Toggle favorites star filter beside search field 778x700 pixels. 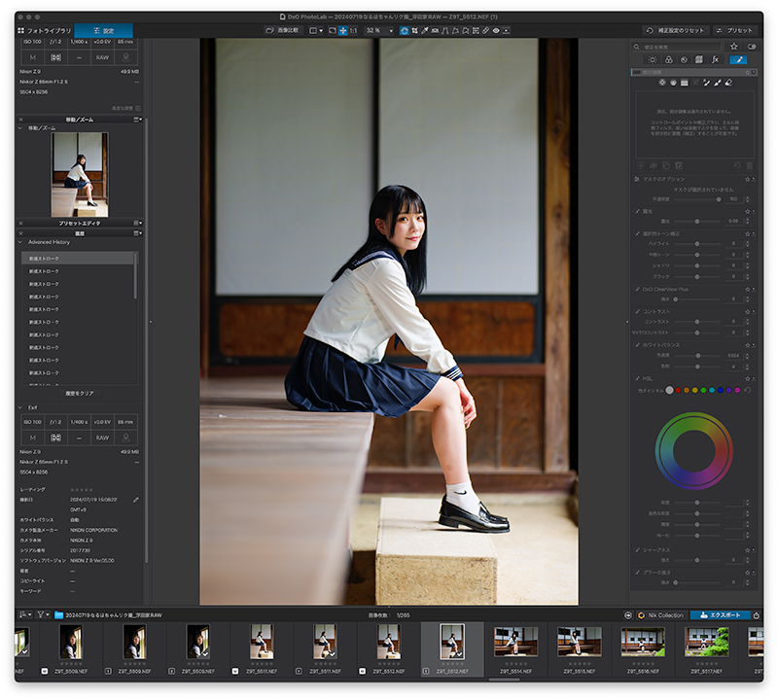pyautogui.click(x=734, y=47)
